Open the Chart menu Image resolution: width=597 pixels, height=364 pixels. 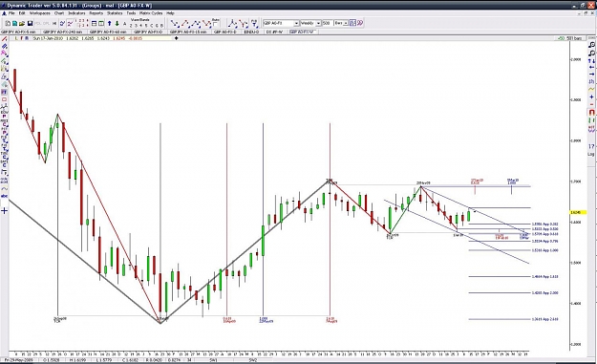59,13
